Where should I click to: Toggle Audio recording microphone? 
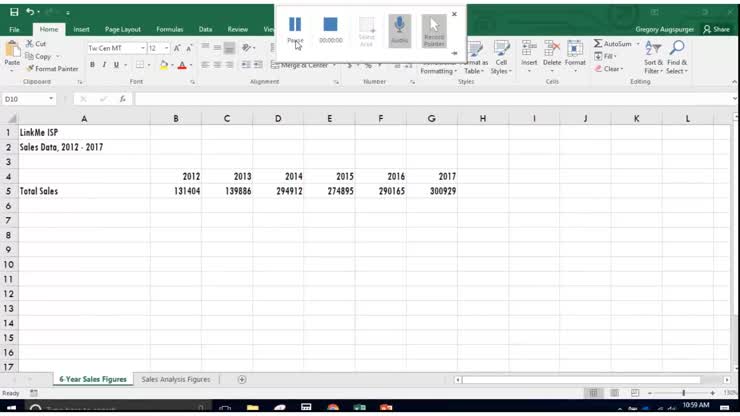[399, 31]
